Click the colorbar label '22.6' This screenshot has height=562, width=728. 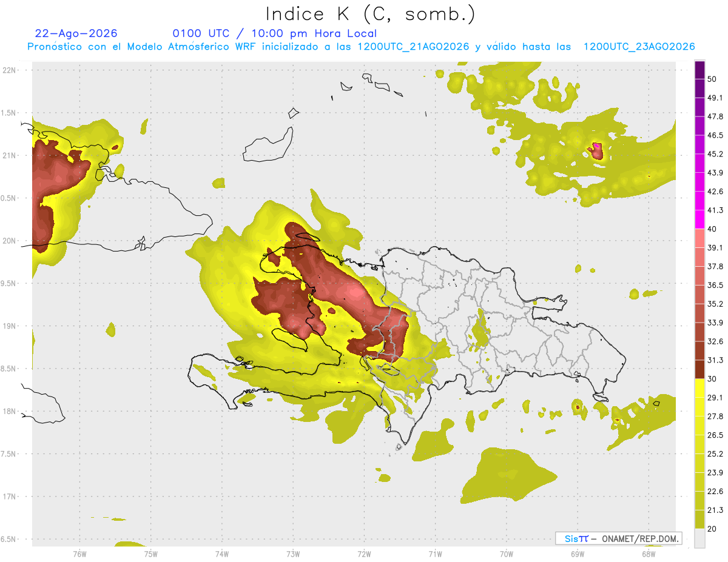(x=715, y=492)
